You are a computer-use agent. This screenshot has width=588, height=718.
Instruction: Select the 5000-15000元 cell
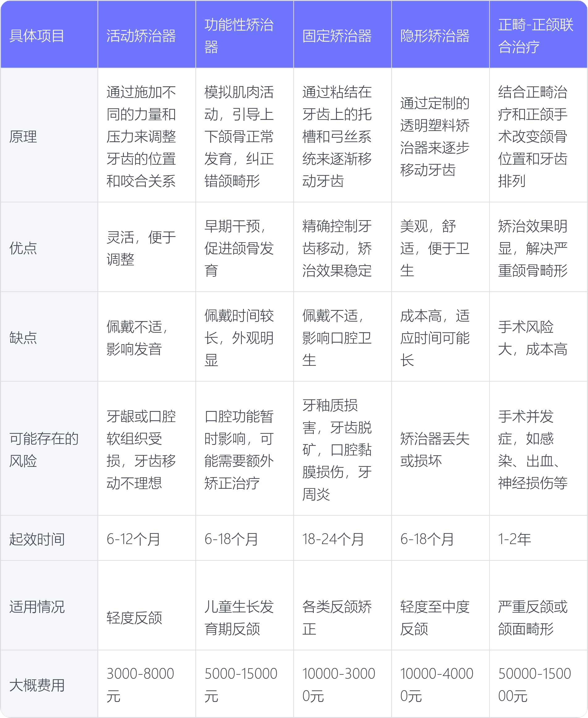pyautogui.click(x=245, y=683)
